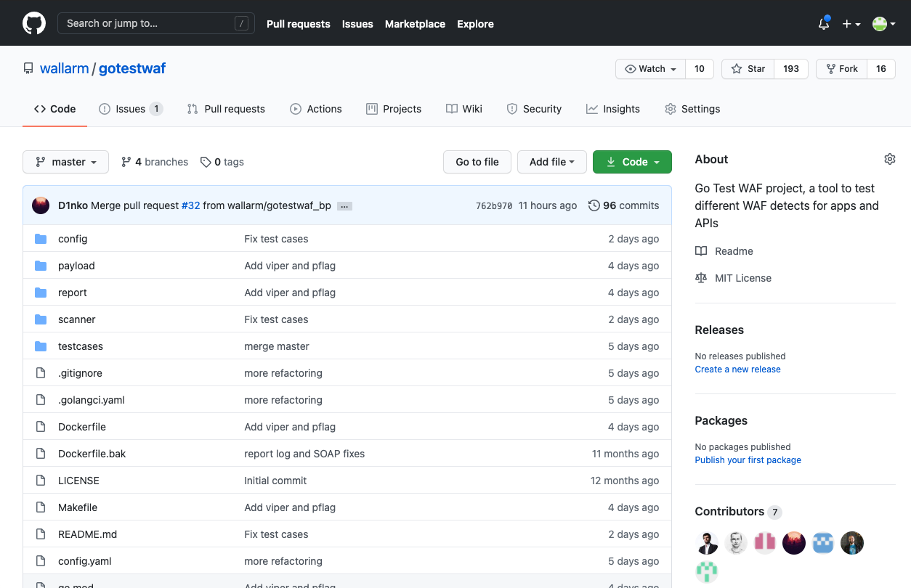Switch to the Projects tab

[394, 109]
